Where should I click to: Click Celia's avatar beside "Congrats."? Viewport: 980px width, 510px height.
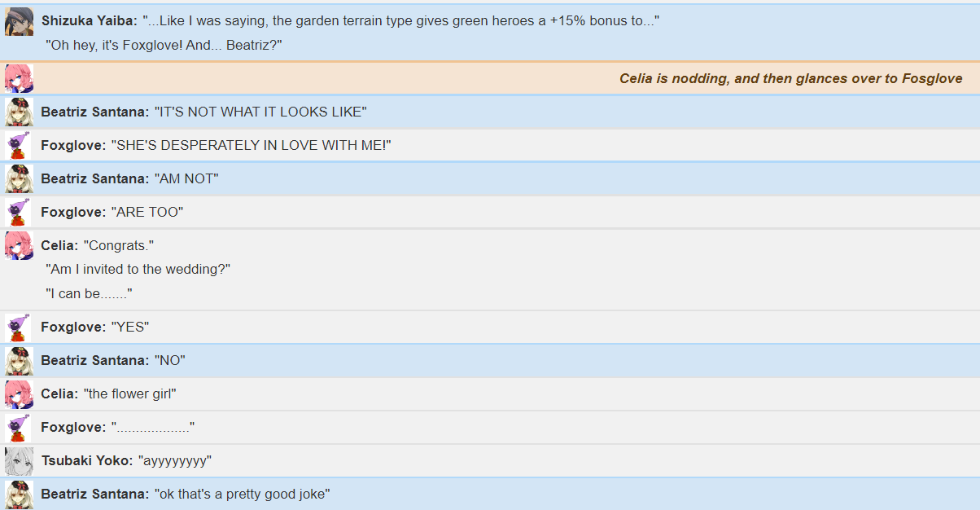(x=19, y=245)
